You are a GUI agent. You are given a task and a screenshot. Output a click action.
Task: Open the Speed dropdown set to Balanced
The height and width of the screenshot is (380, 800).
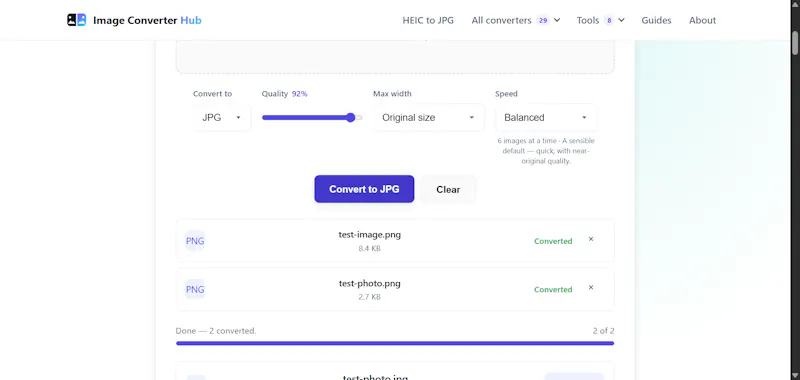pyautogui.click(x=546, y=117)
